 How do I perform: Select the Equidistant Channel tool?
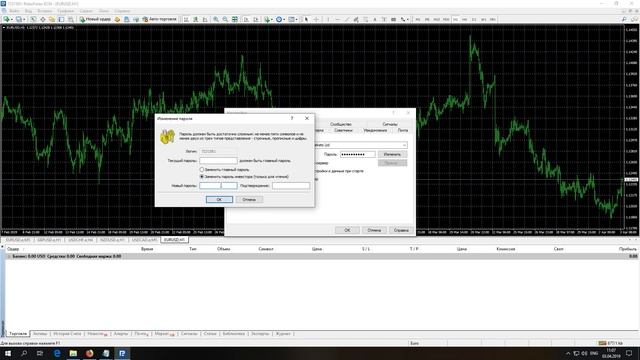pos(356,19)
